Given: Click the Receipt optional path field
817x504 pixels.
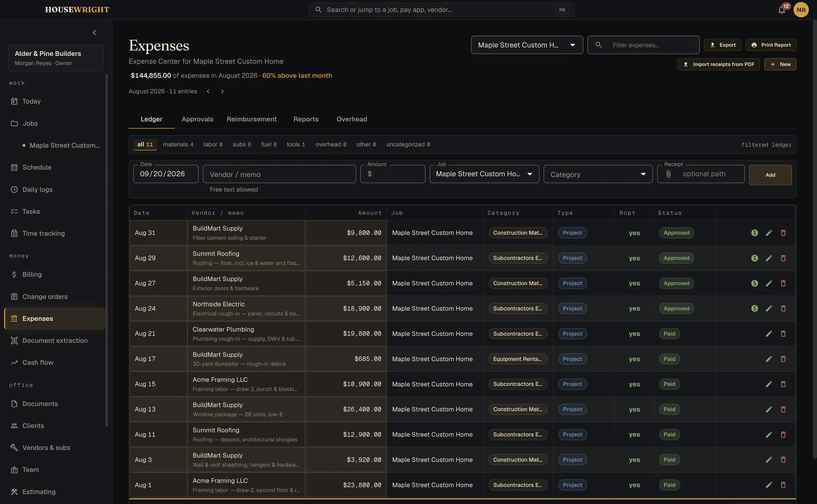Looking at the screenshot, I should click(x=701, y=174).
